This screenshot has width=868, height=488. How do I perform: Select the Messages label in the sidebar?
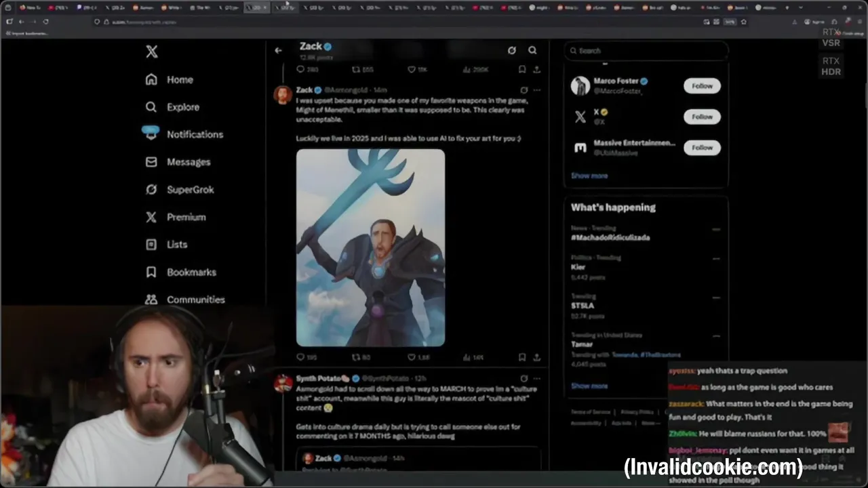tap(189, 162)
